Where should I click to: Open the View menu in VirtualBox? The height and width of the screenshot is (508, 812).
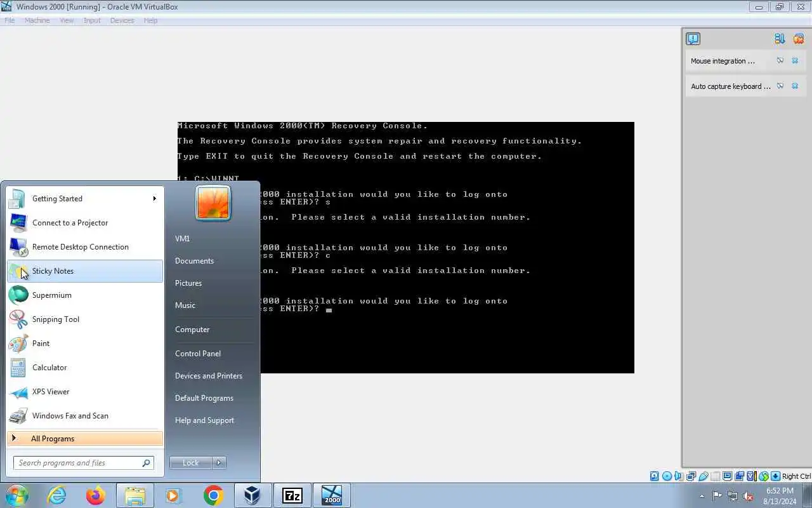tap(67, 20)
